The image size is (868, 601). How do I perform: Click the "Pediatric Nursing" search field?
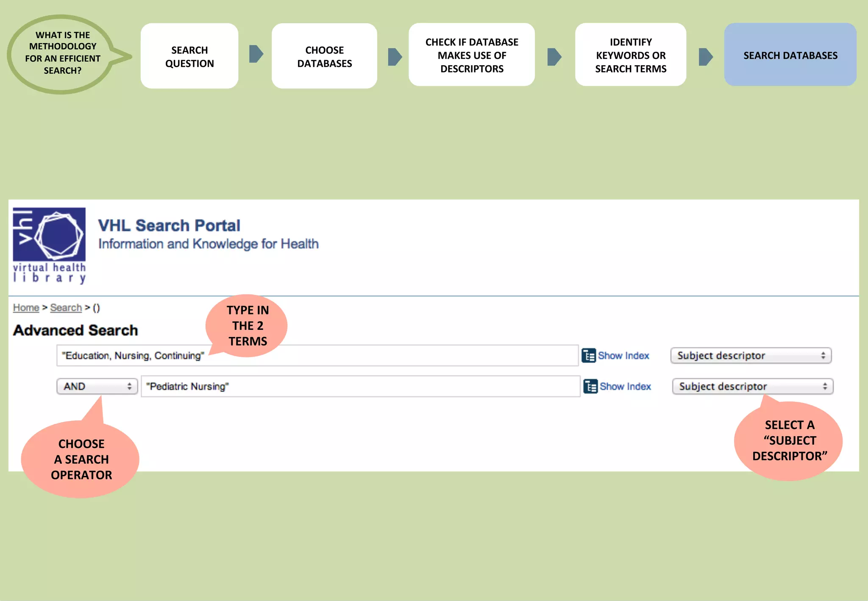[x=361, y=387]
